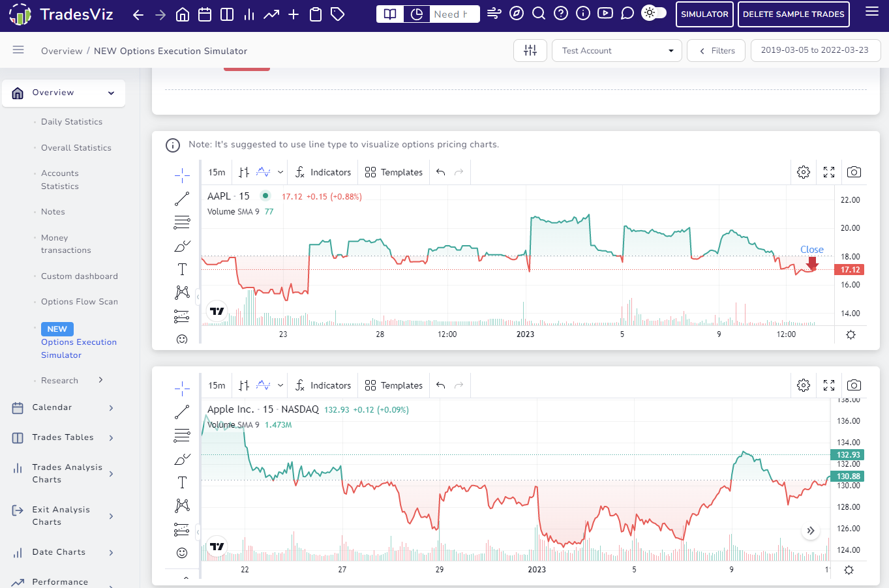Click the 'Need help' search field
889x588 pixels.
454,14
